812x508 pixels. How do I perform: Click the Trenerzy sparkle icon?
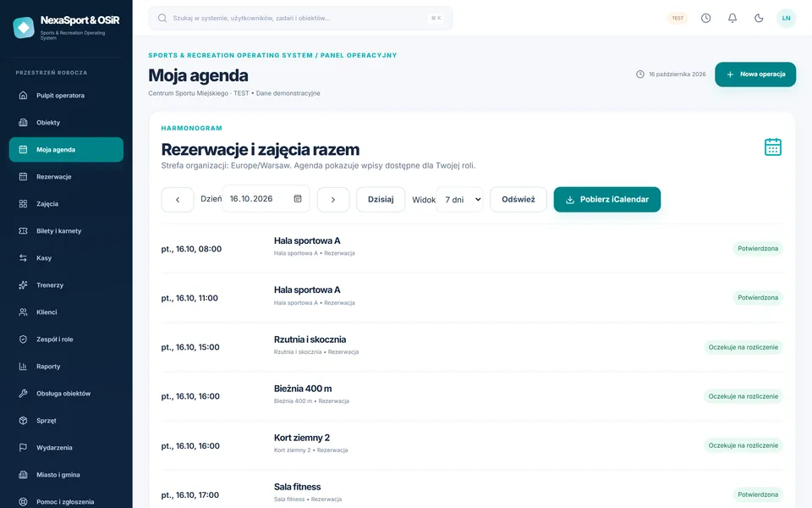coord(23,285)
